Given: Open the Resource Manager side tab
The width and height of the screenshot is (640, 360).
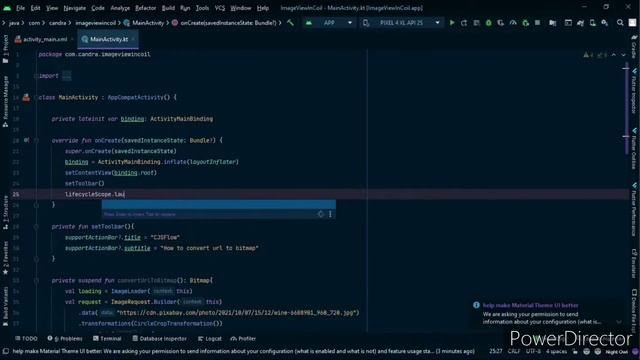Looking at the screenshot, I should [x=5, y=101].
